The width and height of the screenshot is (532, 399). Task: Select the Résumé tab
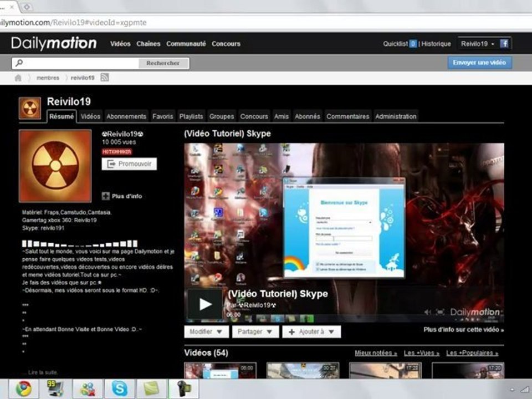tap(62, 116)
